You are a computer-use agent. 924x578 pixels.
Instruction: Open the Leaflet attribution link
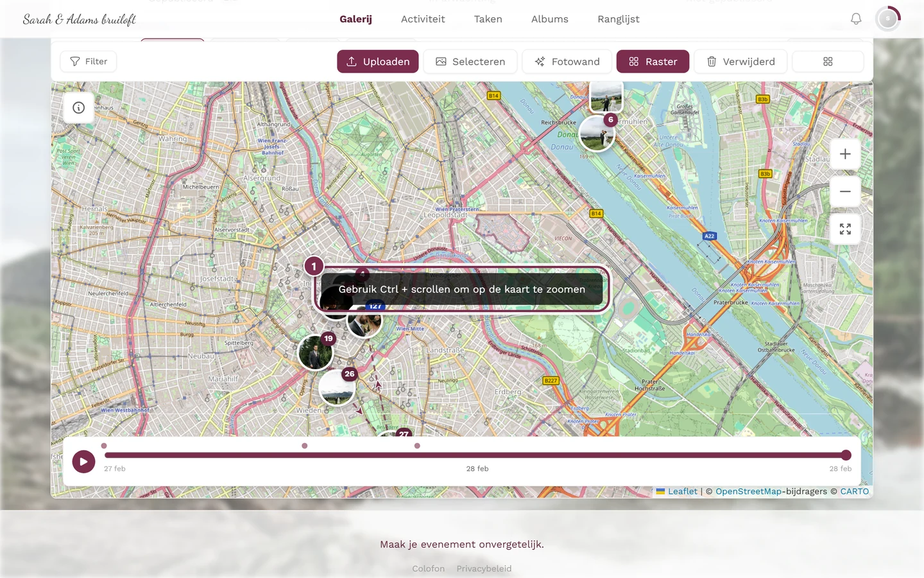click(683, 491)
